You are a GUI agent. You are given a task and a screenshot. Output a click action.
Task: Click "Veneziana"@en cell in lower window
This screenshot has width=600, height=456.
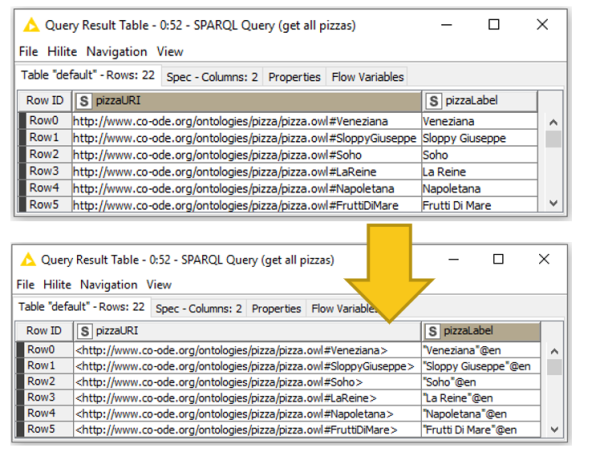click(x=481, y=350)
